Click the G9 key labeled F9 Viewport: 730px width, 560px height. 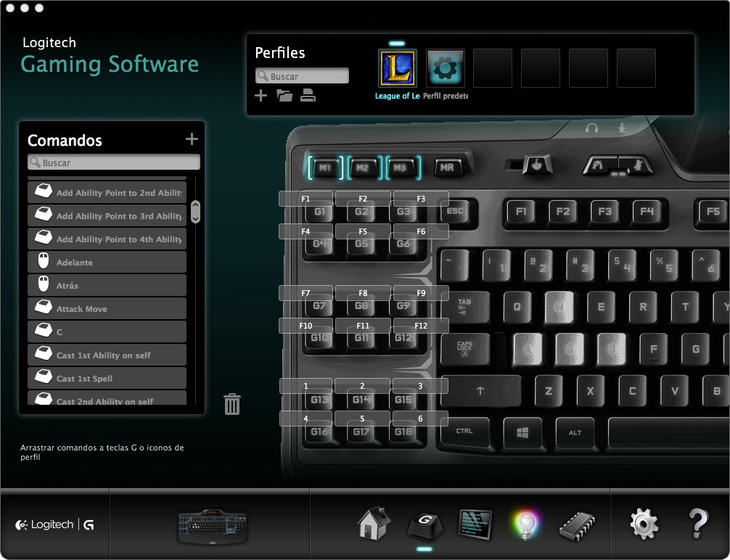coord(403,306)
